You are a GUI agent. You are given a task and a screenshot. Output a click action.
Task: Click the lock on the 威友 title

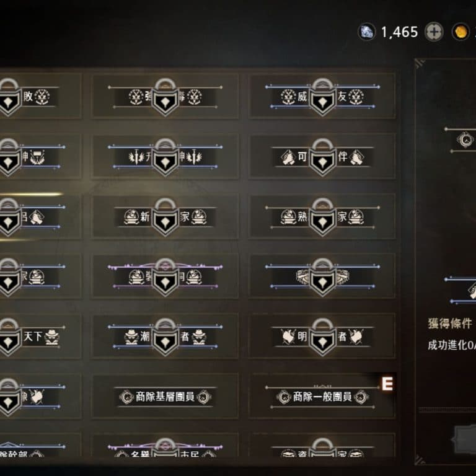[x=322, y=97]
